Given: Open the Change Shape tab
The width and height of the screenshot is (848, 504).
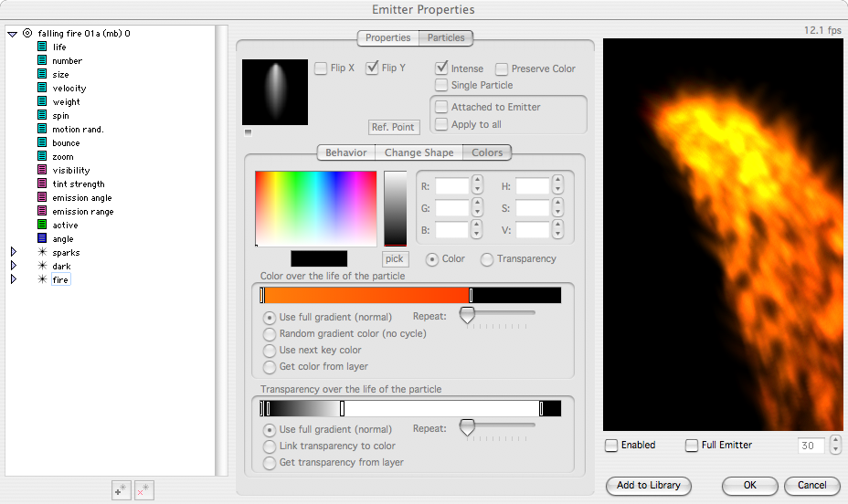Looking at the screenshot, I should click(419, 152).
